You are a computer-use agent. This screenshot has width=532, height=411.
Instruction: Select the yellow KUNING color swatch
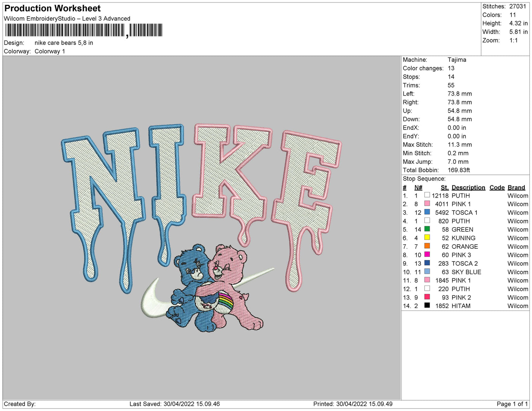pos(427,237)
